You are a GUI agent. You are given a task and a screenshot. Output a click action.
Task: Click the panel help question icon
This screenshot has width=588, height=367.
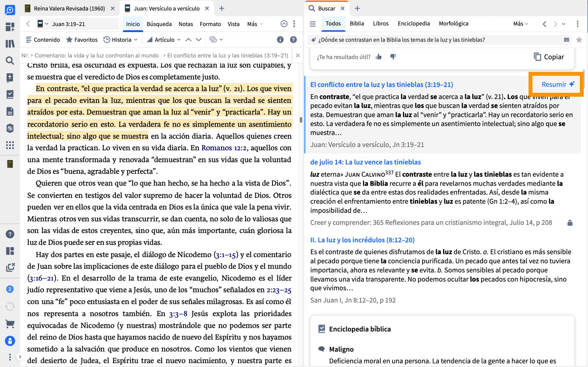pyautogui.click(x=293, y=40)
